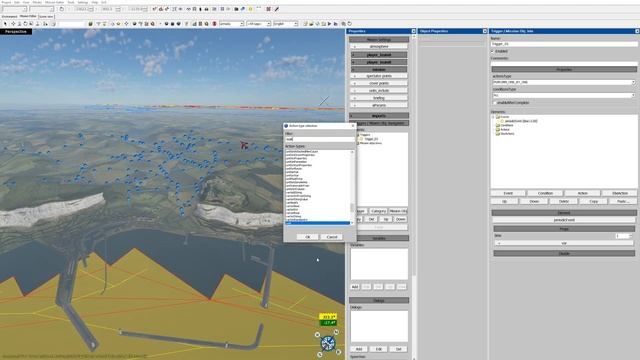Click the rotate tool in the toolbar
The image size is (640, 360).
pyautogui.click(x=25, y=24)
